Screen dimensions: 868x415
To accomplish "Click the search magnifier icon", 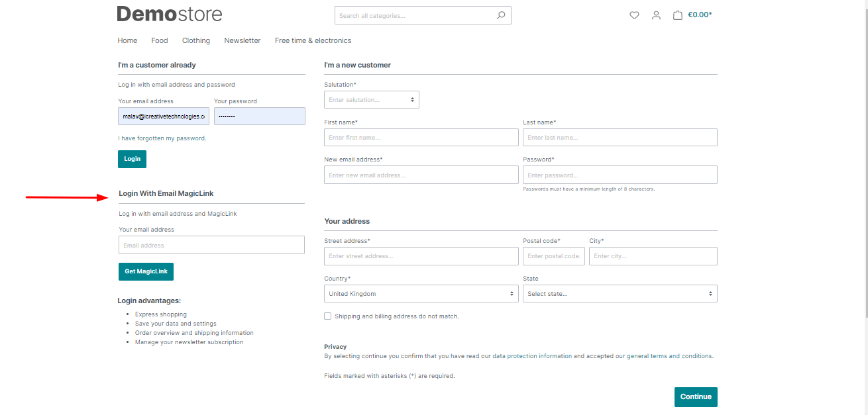I will (x=501, y=15).
